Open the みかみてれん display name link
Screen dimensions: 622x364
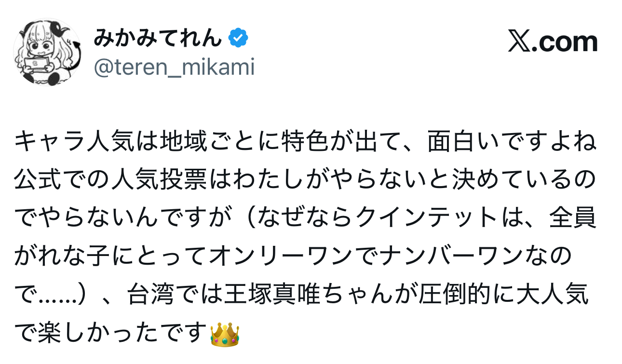[157, 38]
